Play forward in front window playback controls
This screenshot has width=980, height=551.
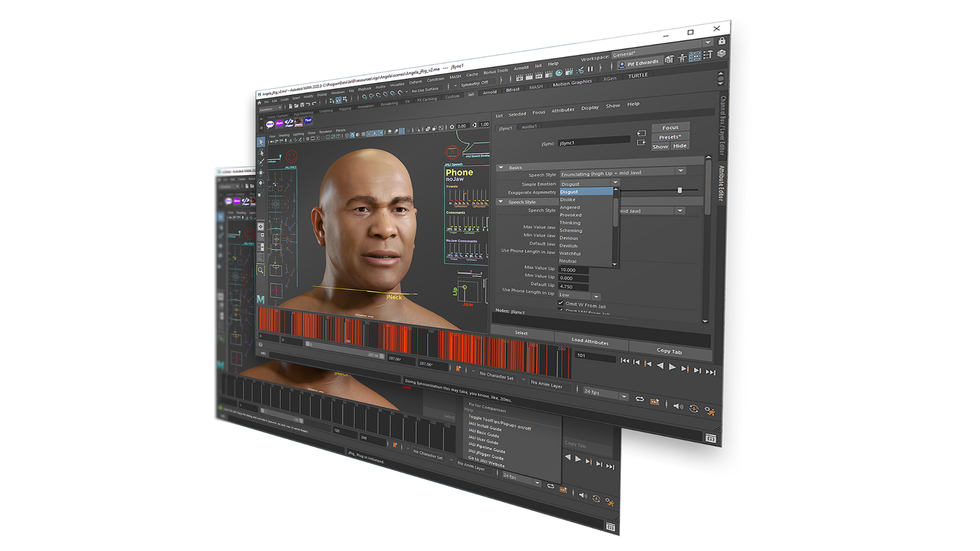(672, 367)
